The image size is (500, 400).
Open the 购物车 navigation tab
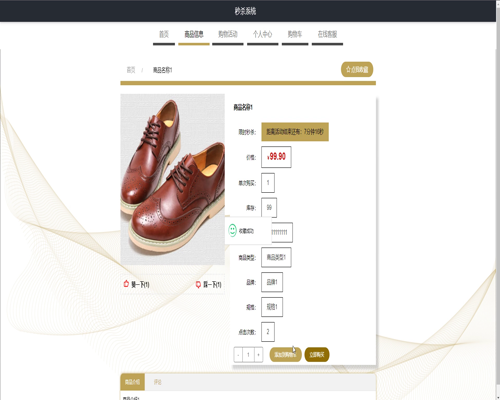(x=295, y=34)
